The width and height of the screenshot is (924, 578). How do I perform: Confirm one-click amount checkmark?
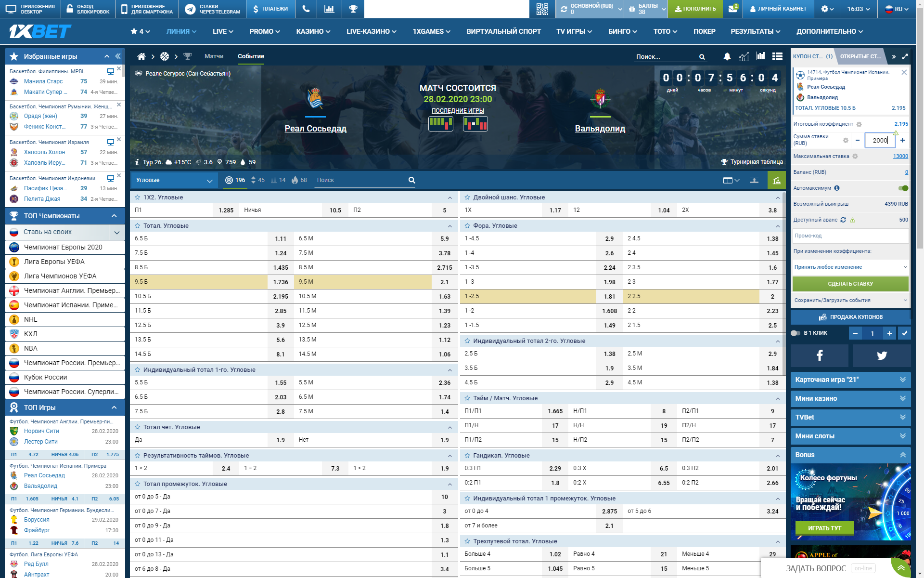pos(904,333)
